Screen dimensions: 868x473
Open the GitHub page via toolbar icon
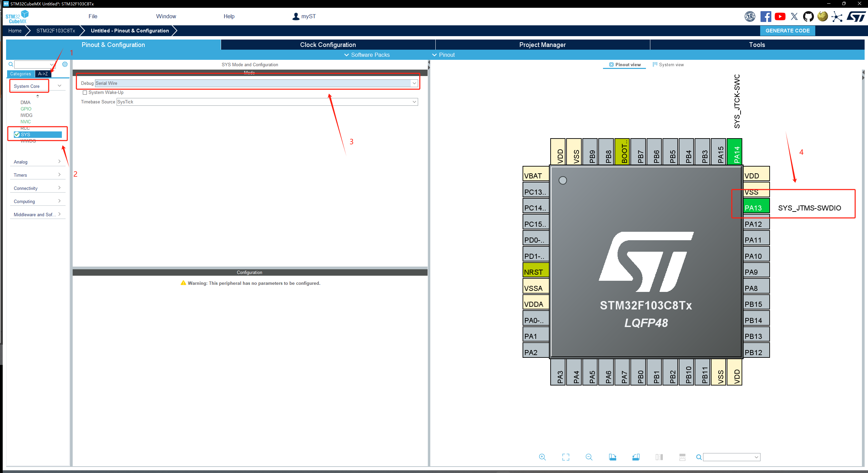(808, 16)
